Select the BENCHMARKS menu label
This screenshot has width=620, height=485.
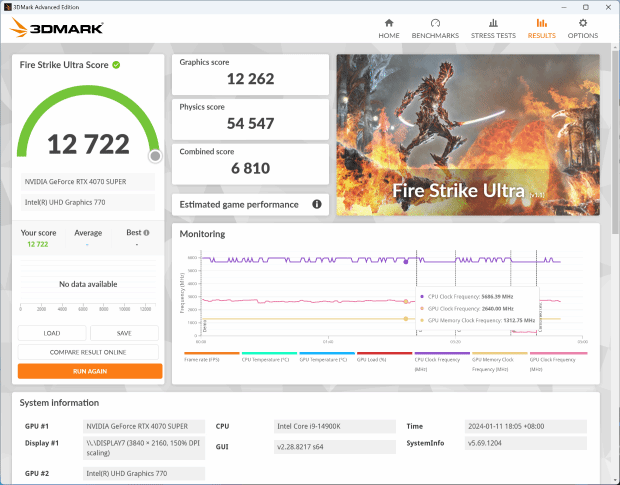435,36
